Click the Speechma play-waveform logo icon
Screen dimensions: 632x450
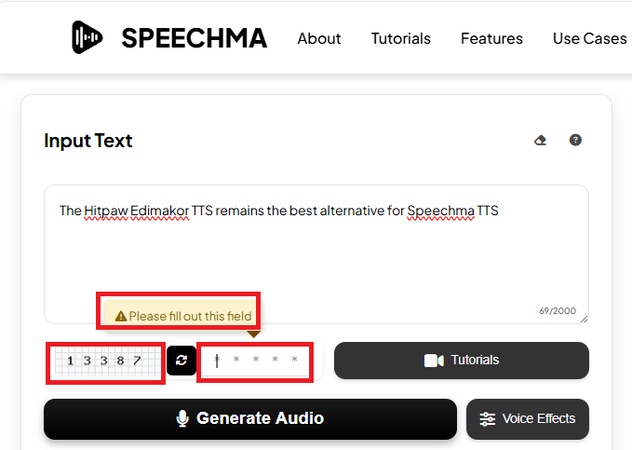point(88,38)
